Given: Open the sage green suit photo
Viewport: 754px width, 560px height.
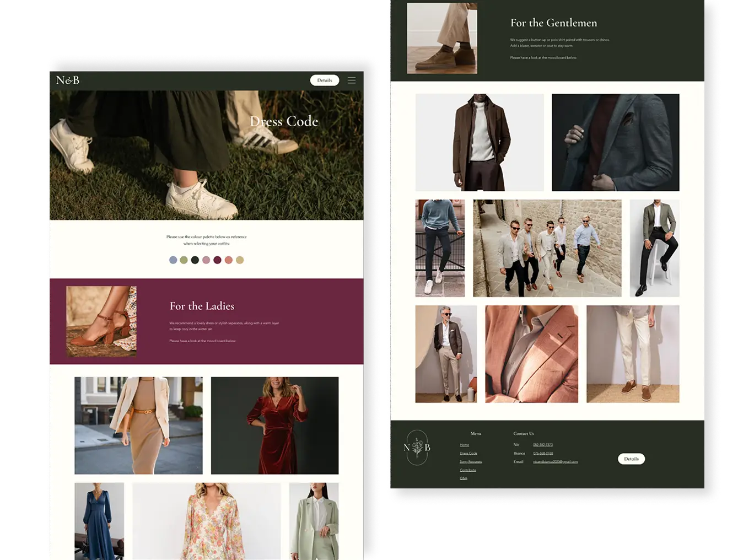Looking at the screenshot, I should 314,521.
